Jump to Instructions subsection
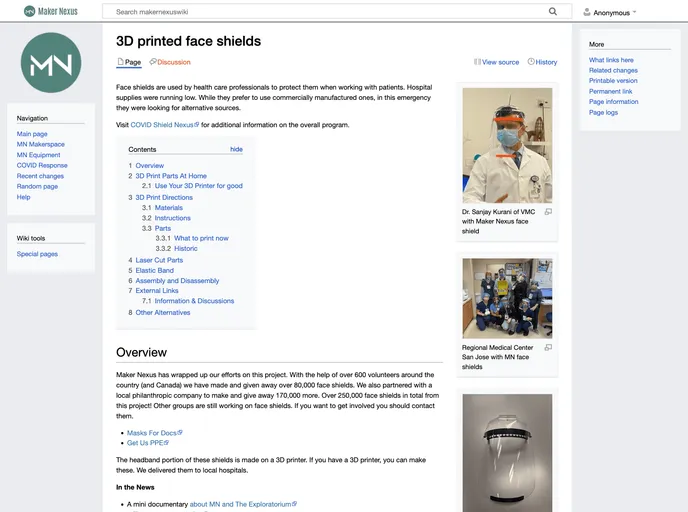Image resolution: width=688 pixels, height=512 pixels. pos(172,218)
